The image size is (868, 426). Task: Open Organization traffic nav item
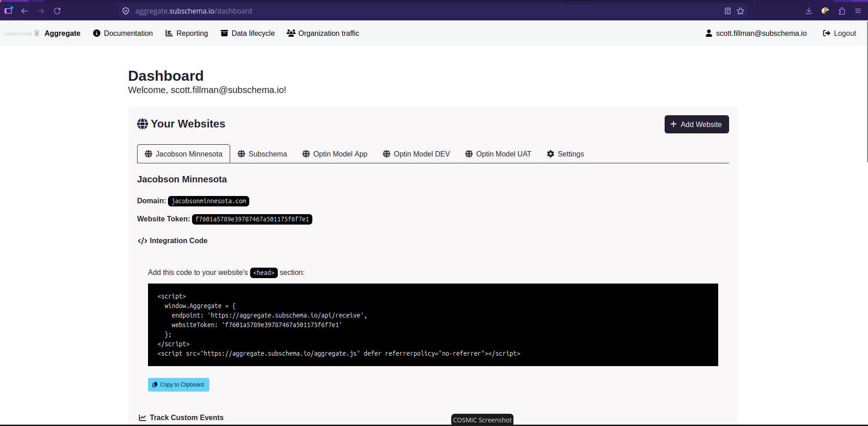[323, 33]
